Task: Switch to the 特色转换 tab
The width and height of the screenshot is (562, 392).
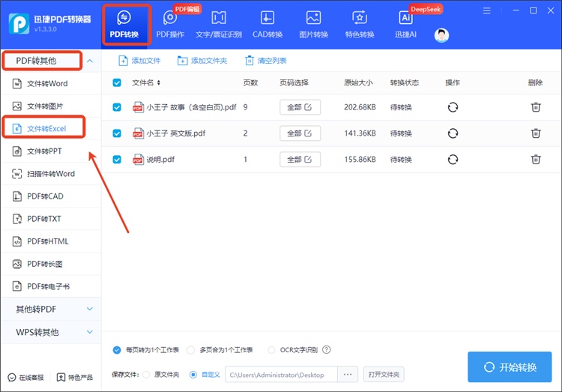Action: click(360, 25)
